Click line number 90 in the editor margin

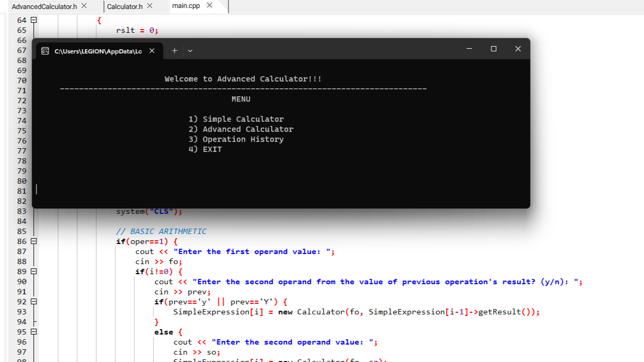click(21, 282)
